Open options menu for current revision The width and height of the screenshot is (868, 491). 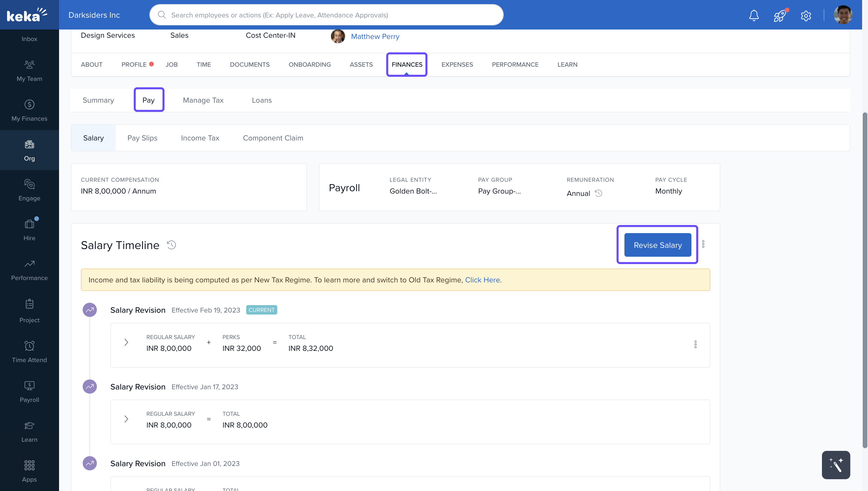click(695, 344)
